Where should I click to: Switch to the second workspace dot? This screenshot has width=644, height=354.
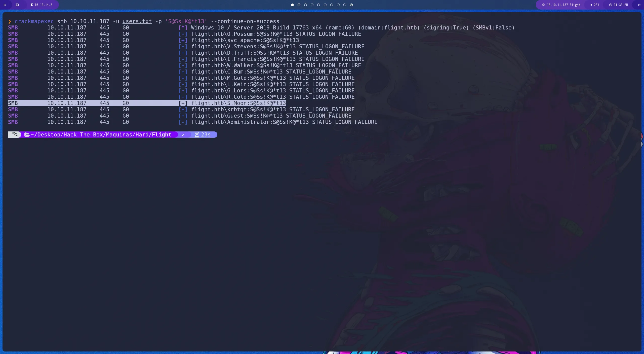299,5
